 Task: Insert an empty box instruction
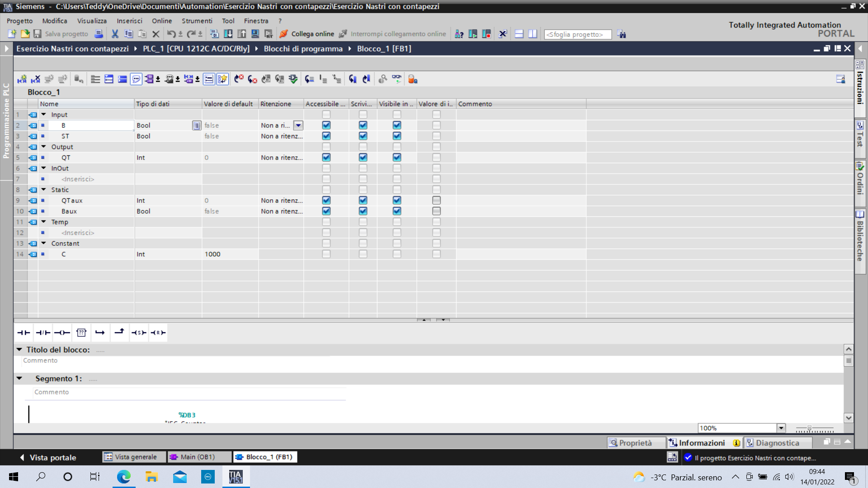(x=81, y=333)
